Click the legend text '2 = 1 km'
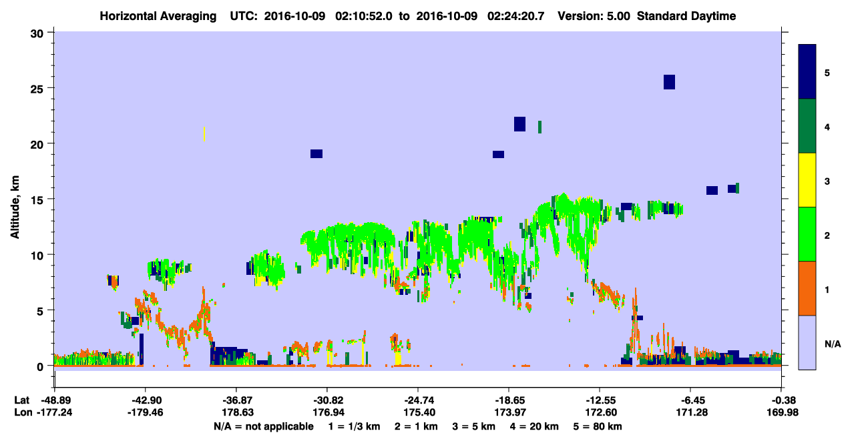The width and height of the screenshot is (868, 445). (x=416, y=426)
